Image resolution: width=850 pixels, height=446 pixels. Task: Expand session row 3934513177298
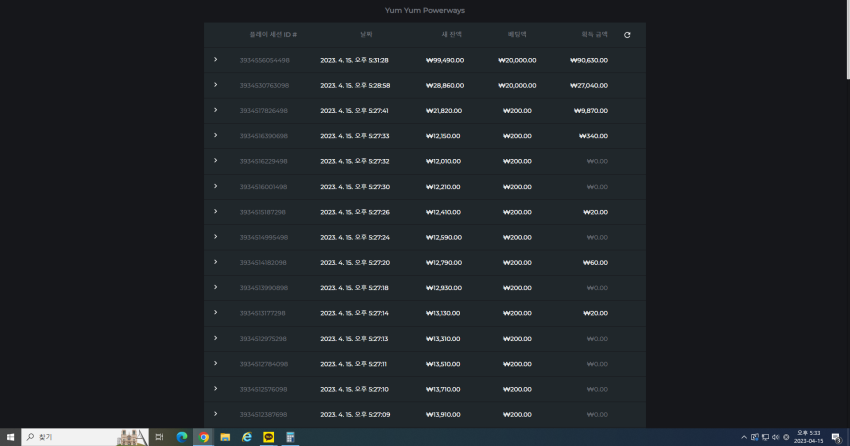[x=215, y=313]
